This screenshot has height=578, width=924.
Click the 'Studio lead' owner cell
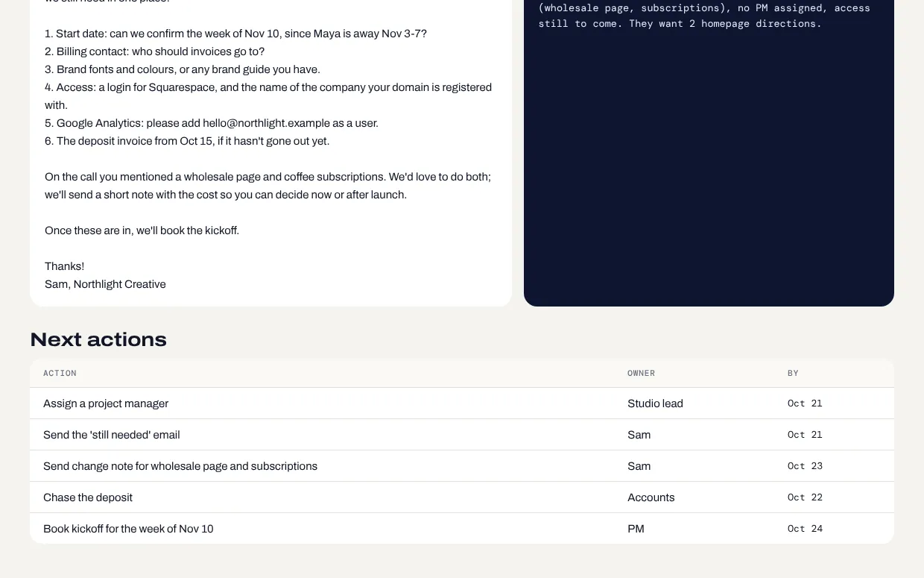tap(655, 403)
